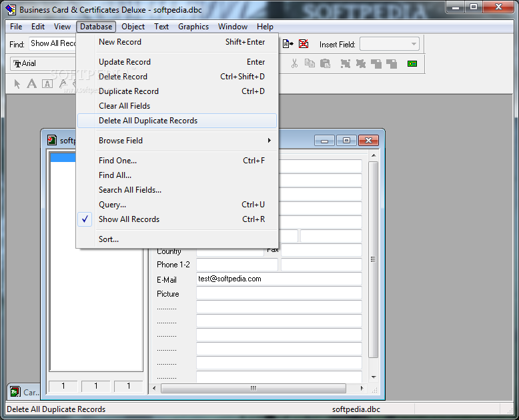Click the Copy icon in toolbar
This screenshot has width=519, height=420.
point(310,63)
